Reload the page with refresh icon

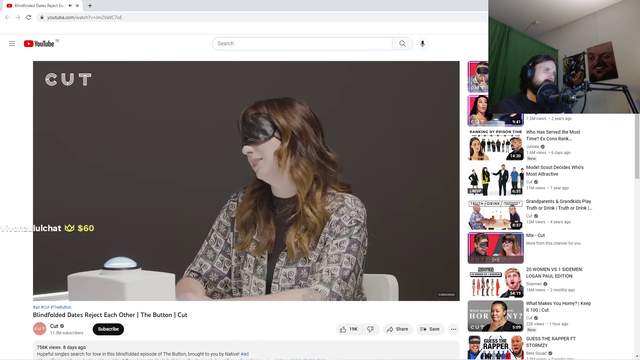click(29, 17)
